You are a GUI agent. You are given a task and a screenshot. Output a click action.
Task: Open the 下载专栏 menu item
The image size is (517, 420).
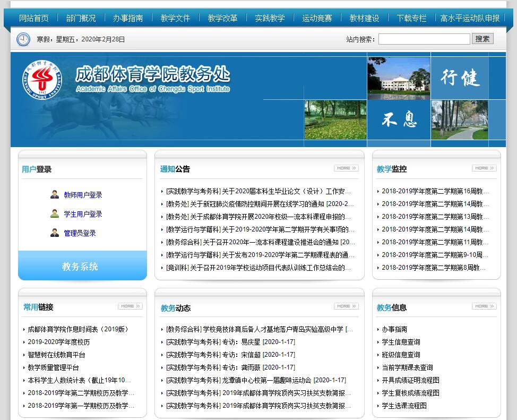(411, 18)
